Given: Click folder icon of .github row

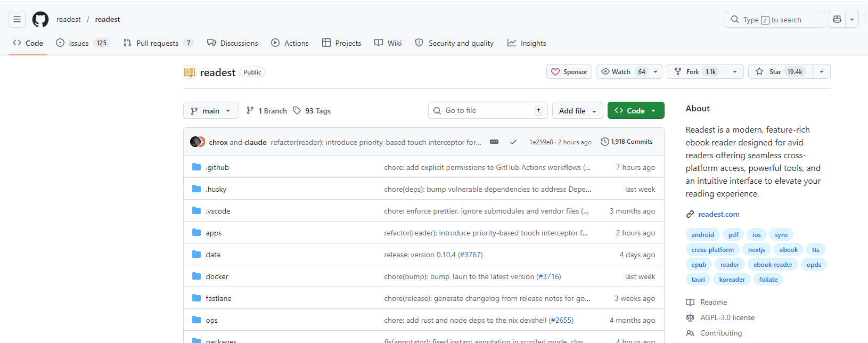Looking at the screenshot, I should [x=196, y=167].
